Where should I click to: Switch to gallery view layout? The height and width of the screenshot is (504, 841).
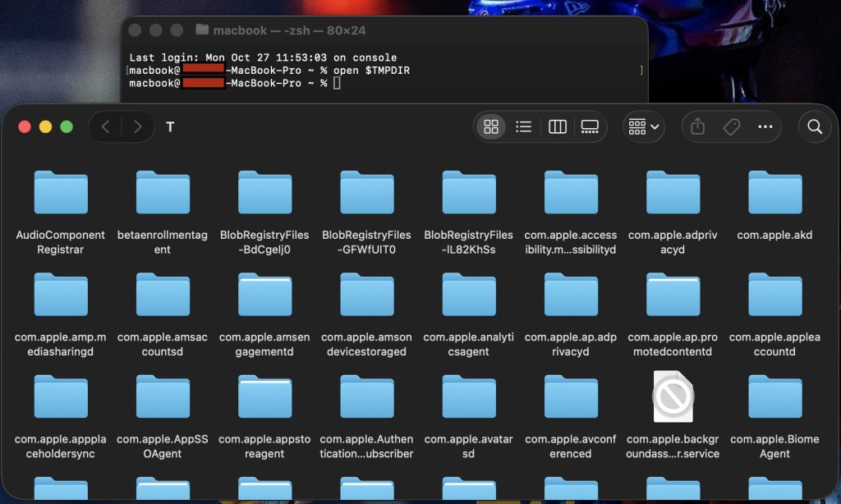590,126
